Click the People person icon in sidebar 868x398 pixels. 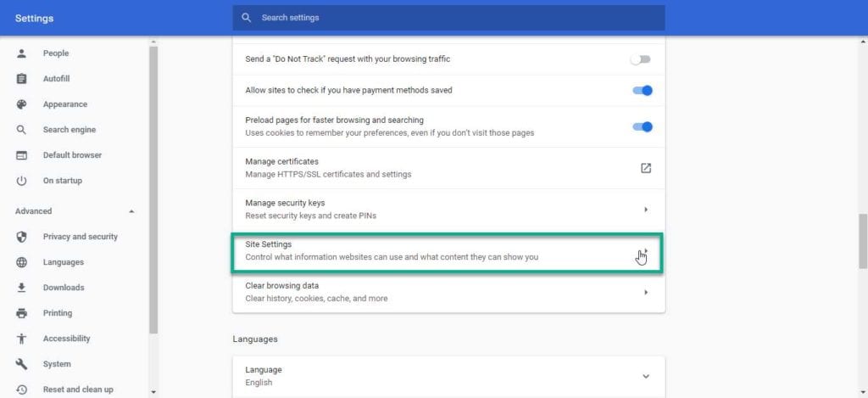click(21, 53)
